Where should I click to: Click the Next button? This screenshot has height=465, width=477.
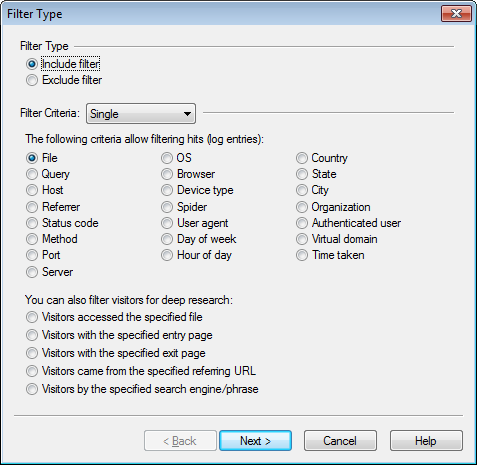(x=255, y=441)
